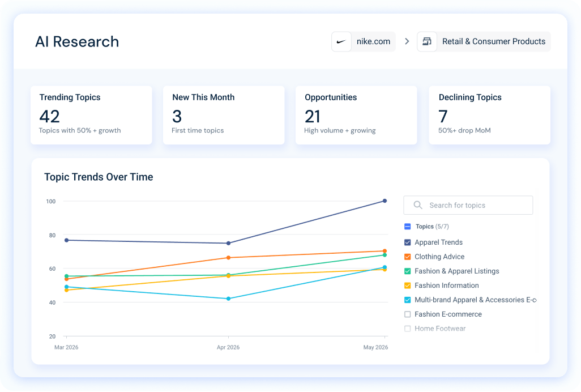
Task: Select the nike.com domain label
Action: (373, 41)
